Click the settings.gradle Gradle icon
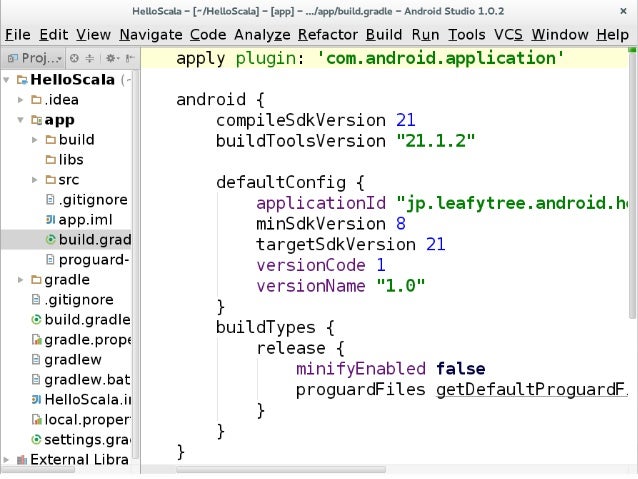 pos(36,440)
